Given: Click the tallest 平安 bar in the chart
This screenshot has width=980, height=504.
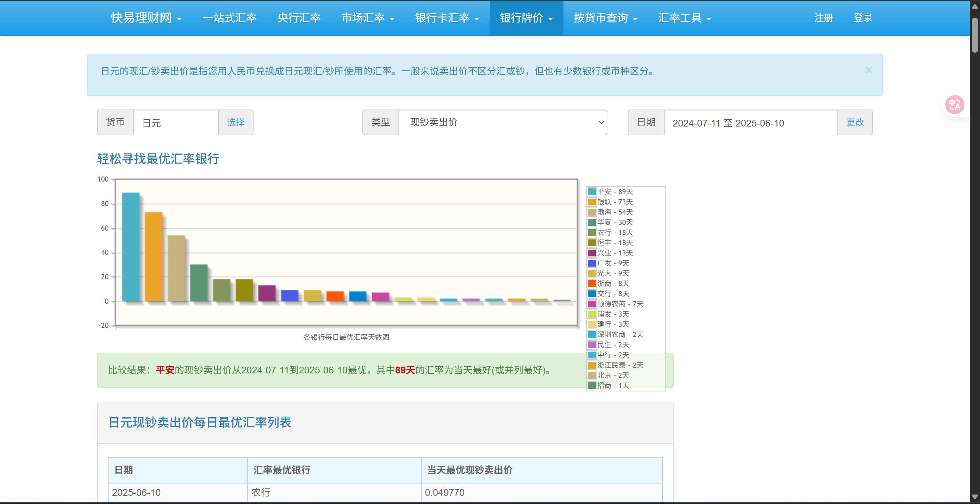Looking at the screenshot, I should (130, 247).
